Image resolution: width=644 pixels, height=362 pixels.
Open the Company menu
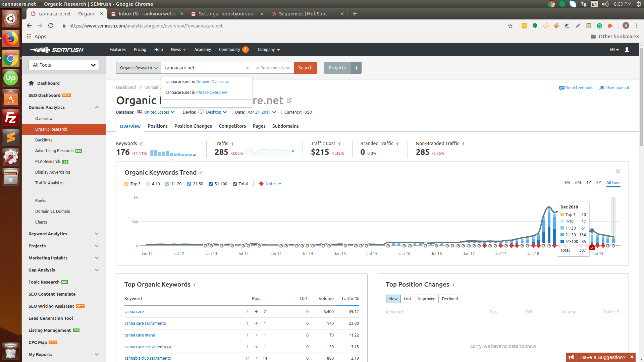point(268,50)
